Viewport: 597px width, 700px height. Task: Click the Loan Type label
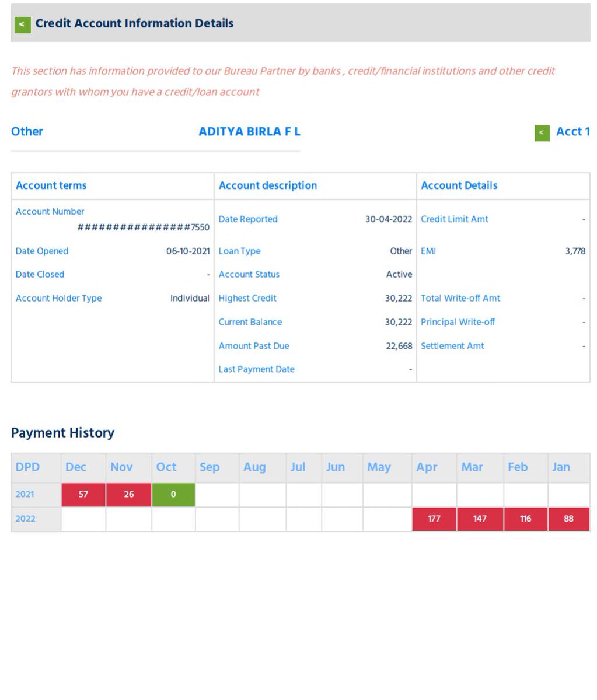coord(239,251)
